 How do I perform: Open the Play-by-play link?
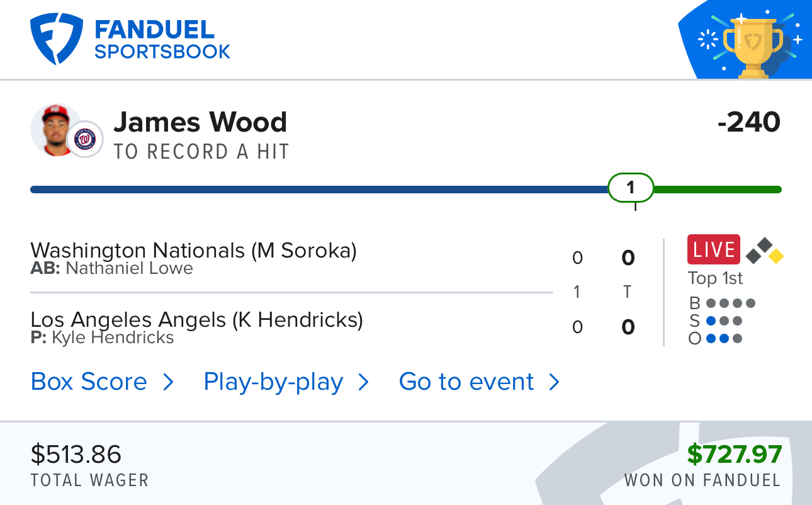tap(273, 382)
